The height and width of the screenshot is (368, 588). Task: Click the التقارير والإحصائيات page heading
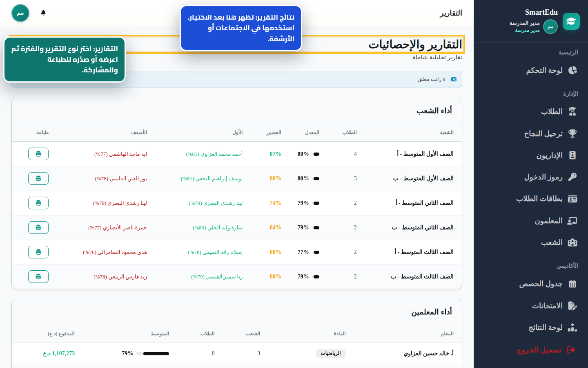pos(415,44)
